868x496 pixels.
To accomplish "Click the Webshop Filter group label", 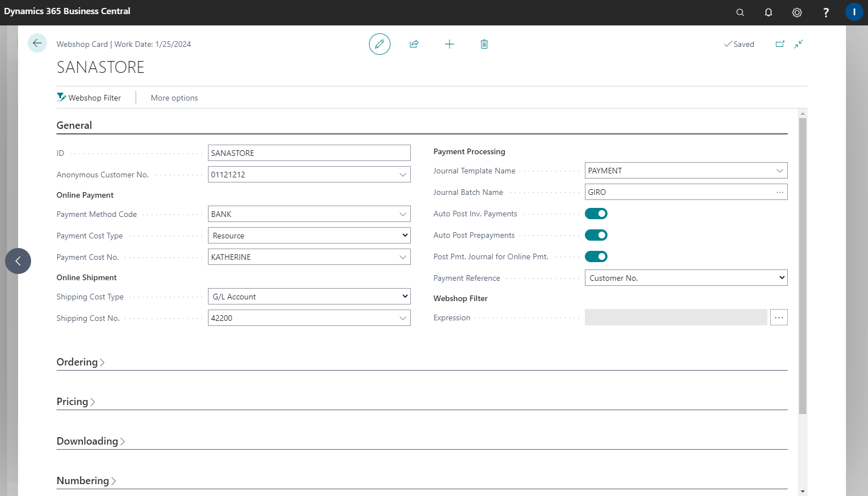I will tap(461, 298).
